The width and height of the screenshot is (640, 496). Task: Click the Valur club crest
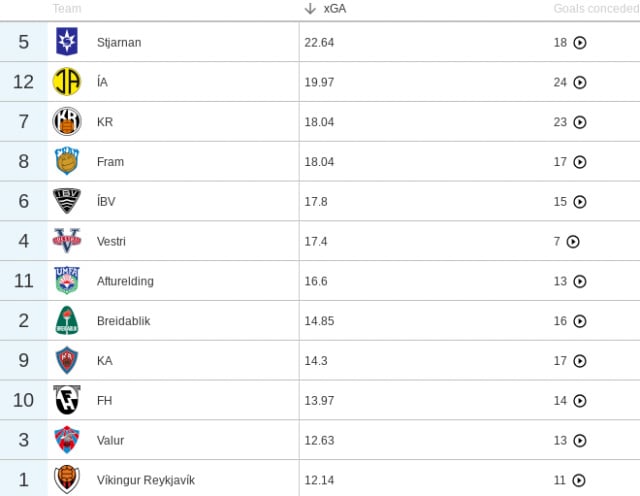[67, 440]
